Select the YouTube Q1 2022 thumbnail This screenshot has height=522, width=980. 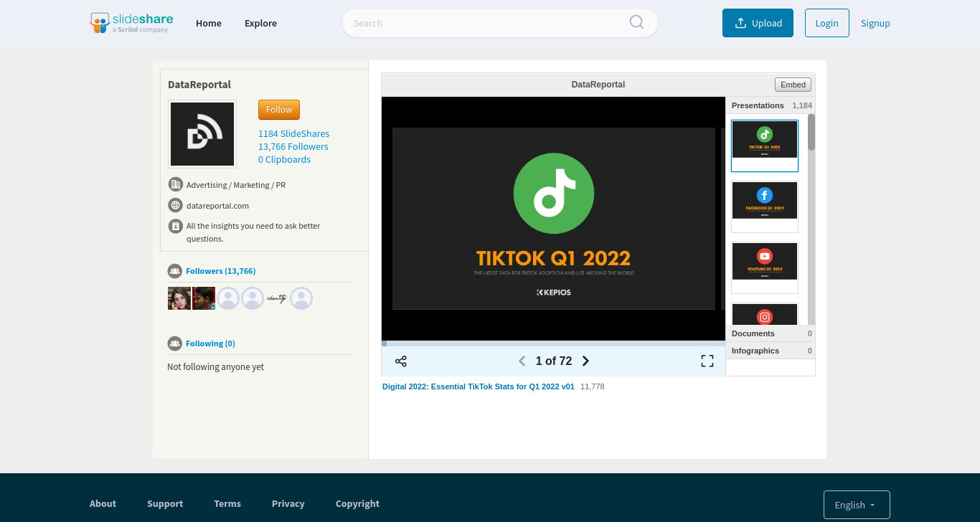765,267
